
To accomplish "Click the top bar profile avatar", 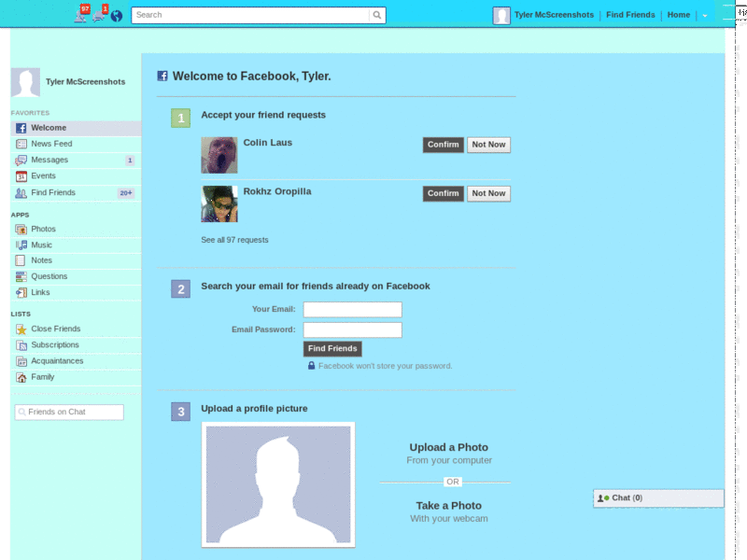I will [x=501, y=15].
